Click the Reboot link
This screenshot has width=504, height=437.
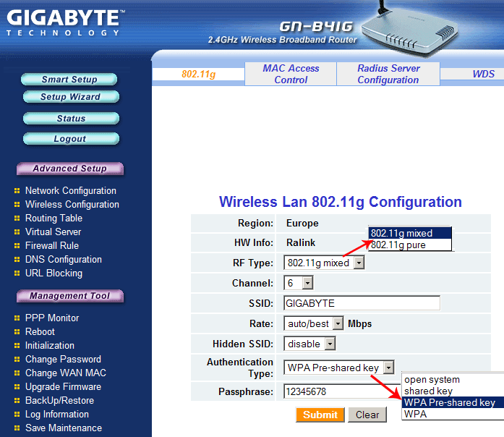coord(40,331)
